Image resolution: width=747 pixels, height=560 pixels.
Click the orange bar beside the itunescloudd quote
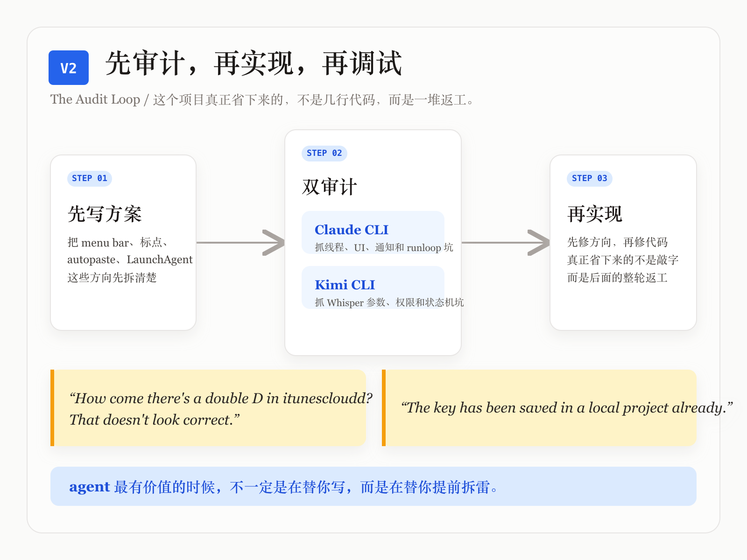(x=52, y=407)
